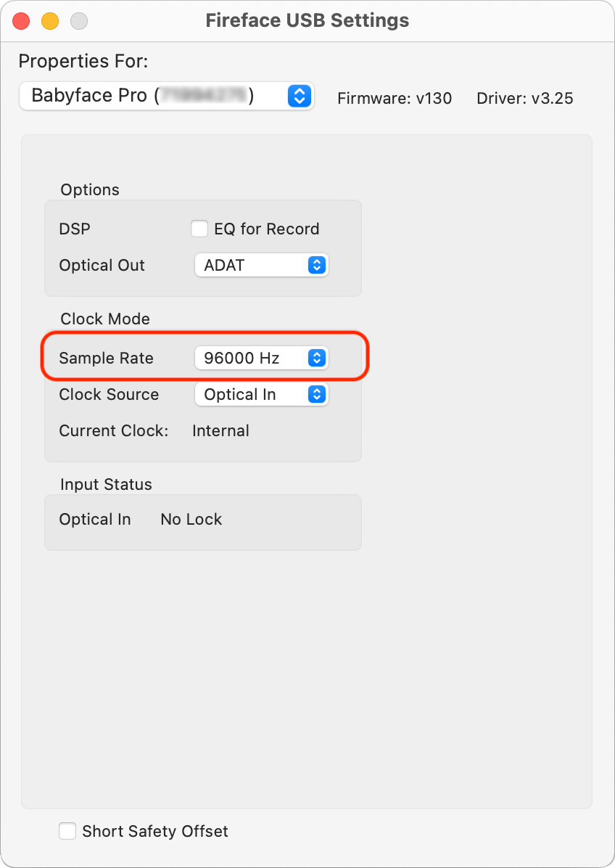This screenshot has height=868, width=615.
Task: Click the Driver v3.25 version label
Action: point(525,99)
